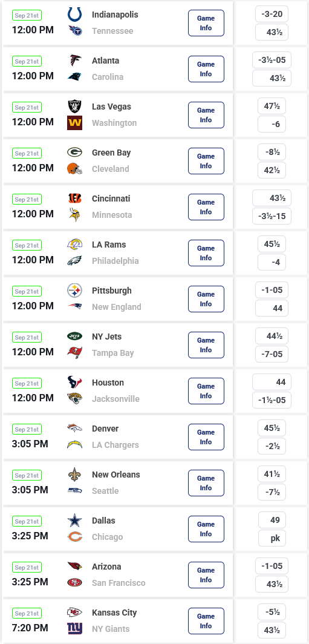Click the New Orleans Saints fleur-de-lis logo
Screen dimensions: 309x644
(x=75, y=475)
